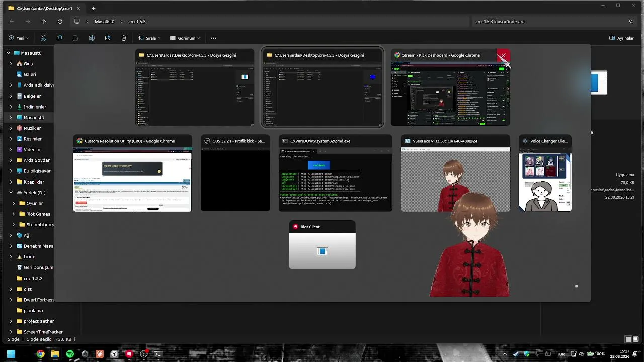Open the Görünüm view dropdown
Image resolution: width=644 pixels, height=362 pixels.
[185, 38]
